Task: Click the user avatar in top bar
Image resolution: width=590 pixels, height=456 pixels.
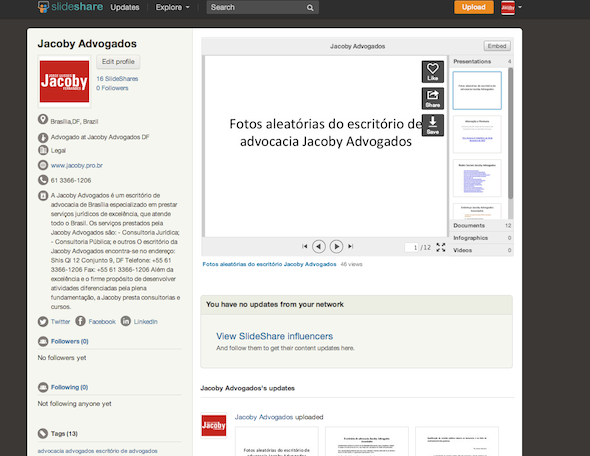Action: 508,8
